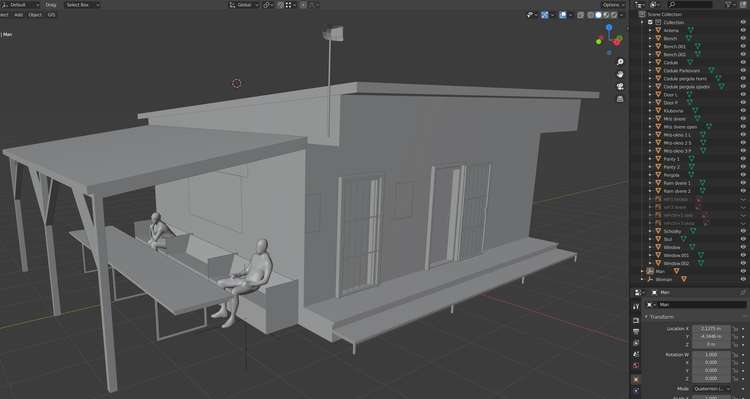The height and width of the screenshot is (399, 750).
Task: Open the Output properties tab
Action: pyautogui.click(x=636, y=332)
